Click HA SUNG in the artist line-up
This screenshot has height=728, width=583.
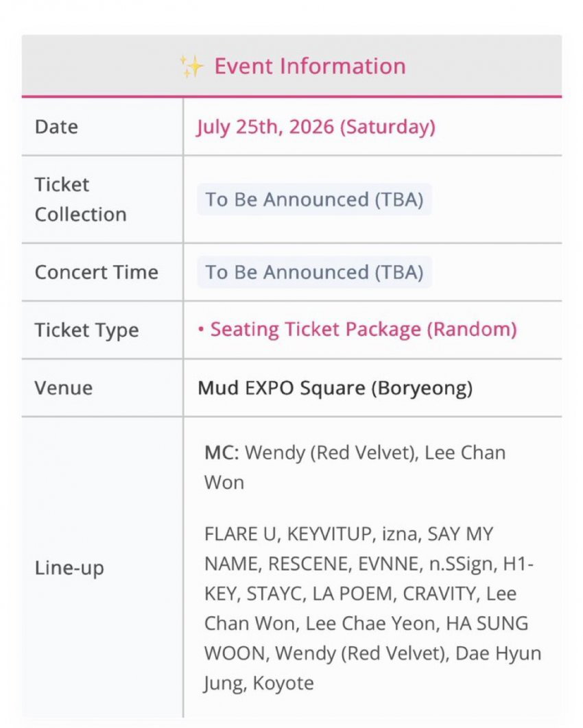(487, 624)
